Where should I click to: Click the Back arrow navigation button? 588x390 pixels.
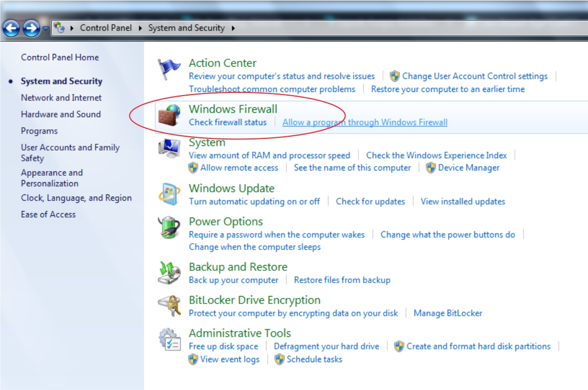(11, 28)
